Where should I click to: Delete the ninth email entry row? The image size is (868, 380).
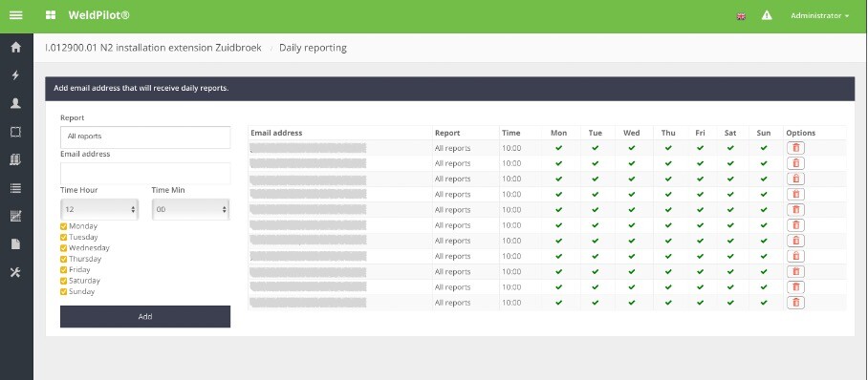(x=795, y=271)
